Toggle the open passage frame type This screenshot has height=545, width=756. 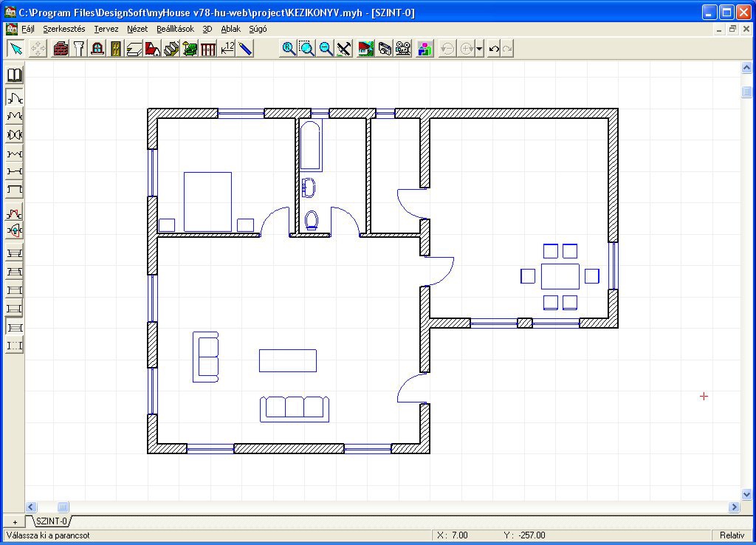(15, 190)
